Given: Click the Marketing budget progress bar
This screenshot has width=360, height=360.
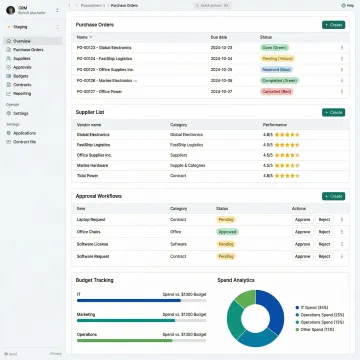Looking at the screenshot, I should point(142,320).
